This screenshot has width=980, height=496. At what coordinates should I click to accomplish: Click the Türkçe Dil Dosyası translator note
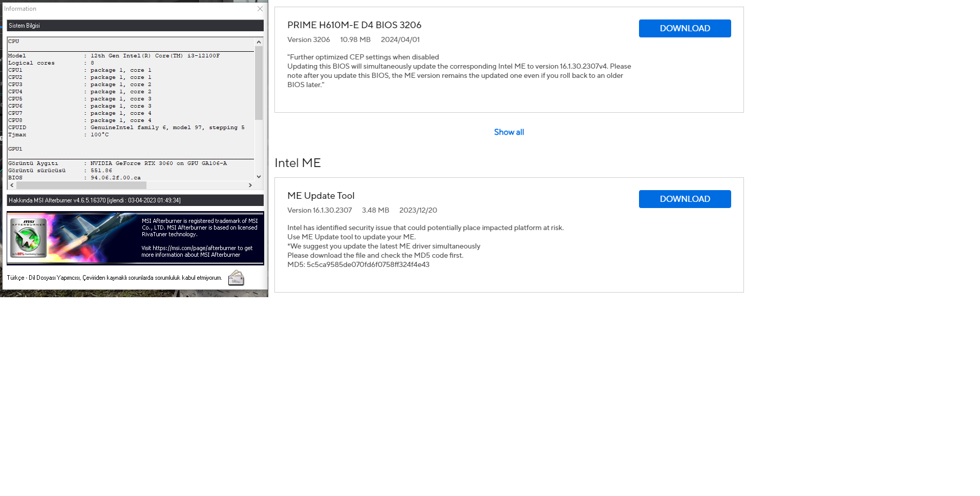[x=115, y=278]
